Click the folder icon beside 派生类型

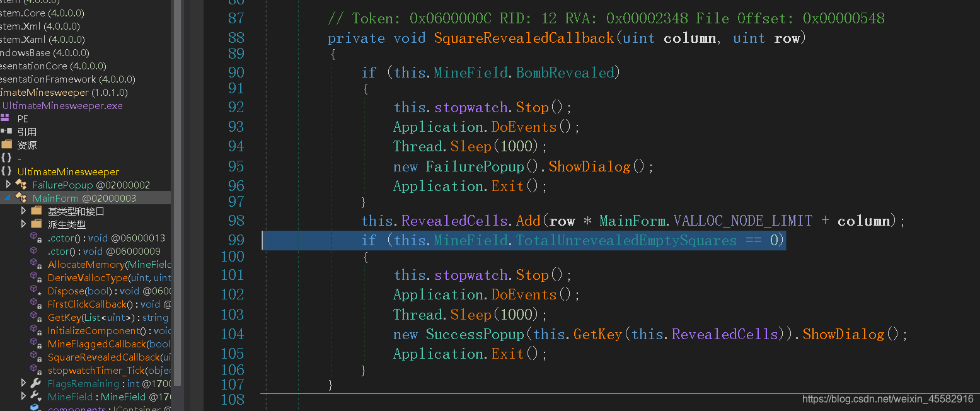tap(37, 224)
